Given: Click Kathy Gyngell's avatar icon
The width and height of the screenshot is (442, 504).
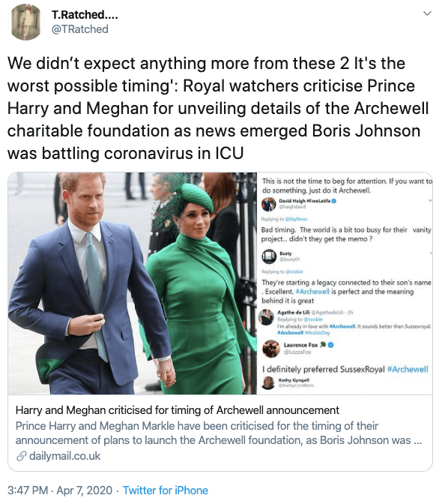Looking at the screenshot, I should 267,382.
